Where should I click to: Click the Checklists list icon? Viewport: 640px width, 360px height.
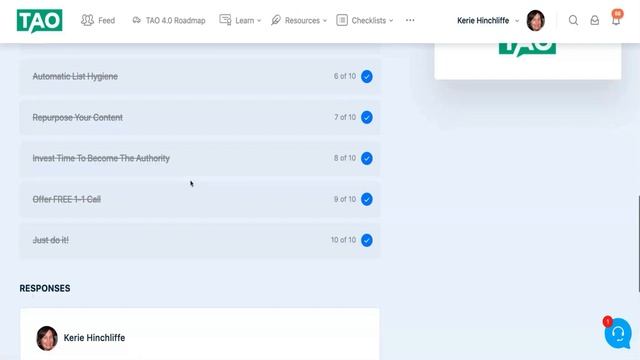point(342,20)
